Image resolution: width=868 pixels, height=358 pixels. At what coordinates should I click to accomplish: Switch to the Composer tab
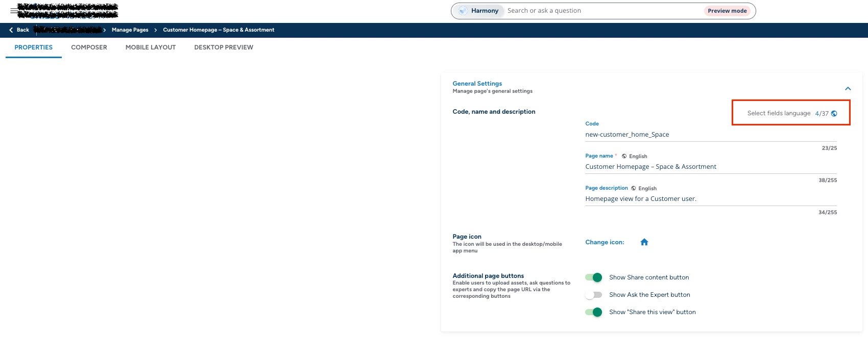89,47
